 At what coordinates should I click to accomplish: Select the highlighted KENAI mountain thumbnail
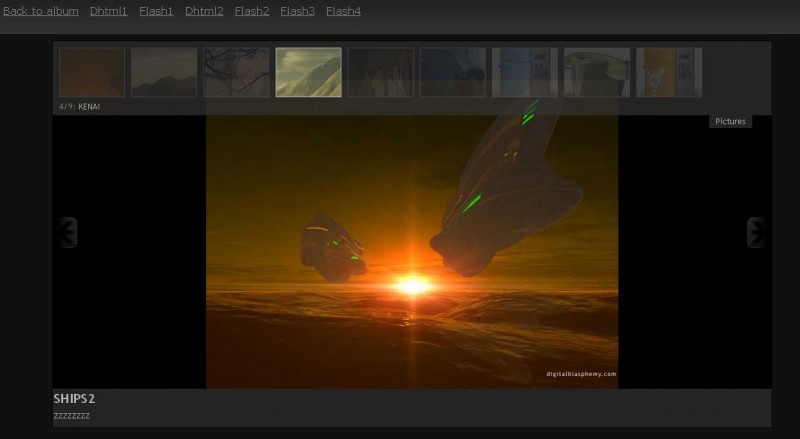pyautogui.click(x=308, y=72)
